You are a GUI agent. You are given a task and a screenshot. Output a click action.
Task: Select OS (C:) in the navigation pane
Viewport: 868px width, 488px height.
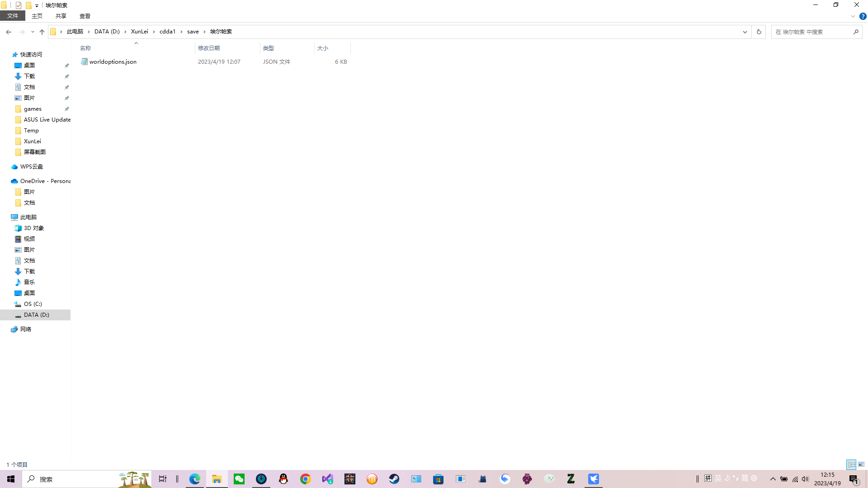coord(33,304)
